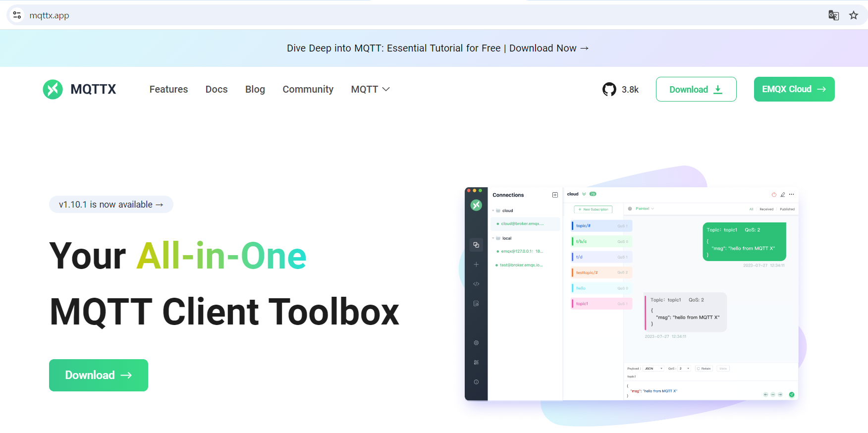Select the orange testtopic/# subscription

click(601, 272)
